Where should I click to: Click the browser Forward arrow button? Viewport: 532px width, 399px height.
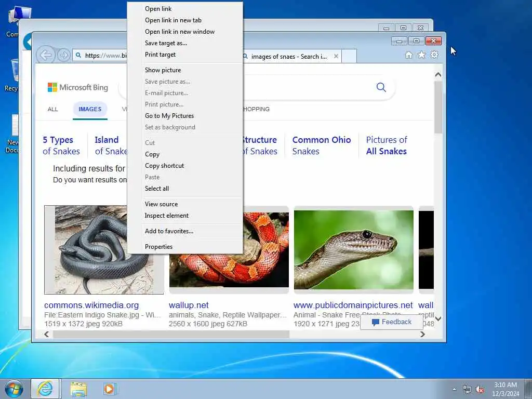pos(63,55)
